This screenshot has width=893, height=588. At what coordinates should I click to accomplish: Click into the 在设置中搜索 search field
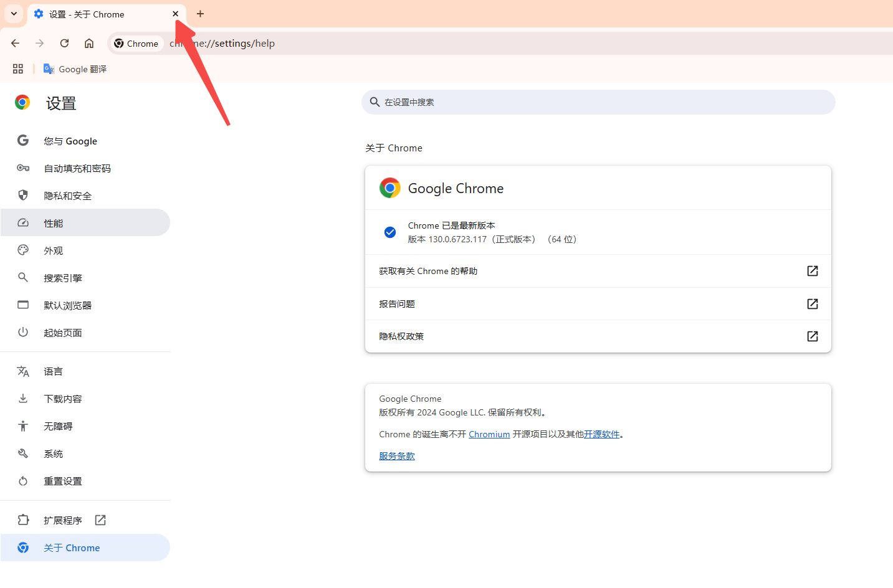click(x=598, y=102)
